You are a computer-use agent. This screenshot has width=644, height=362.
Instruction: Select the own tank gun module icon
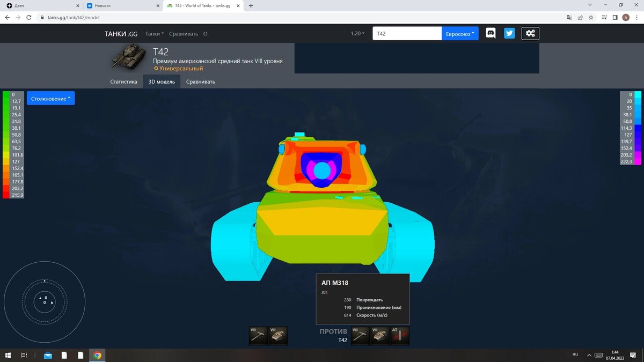[x=258, y=336]
